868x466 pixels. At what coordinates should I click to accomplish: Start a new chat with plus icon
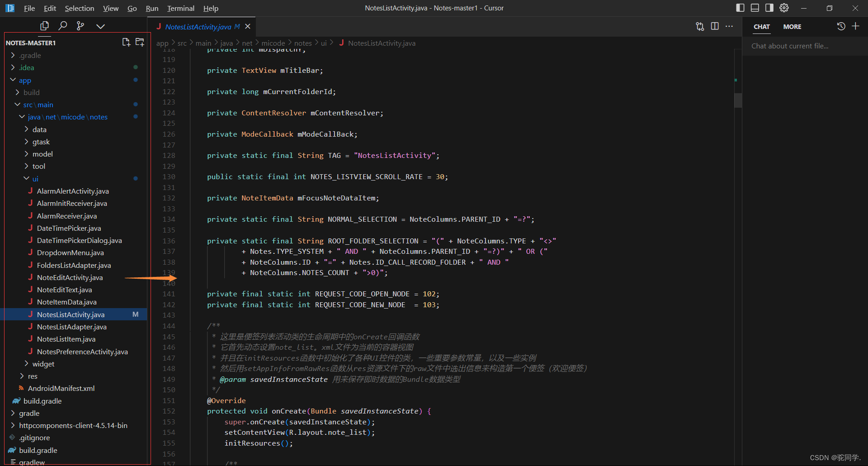855,26
